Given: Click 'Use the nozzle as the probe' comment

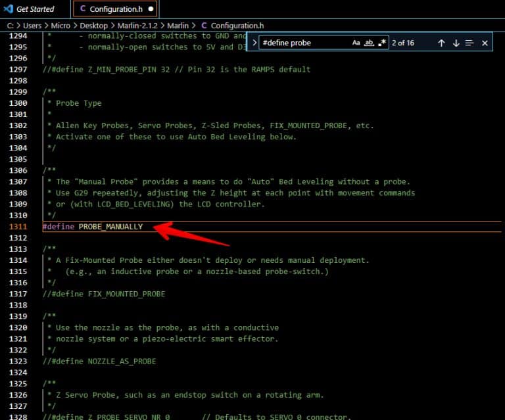Looking at the screenshot, I should (x=167, y=327).
